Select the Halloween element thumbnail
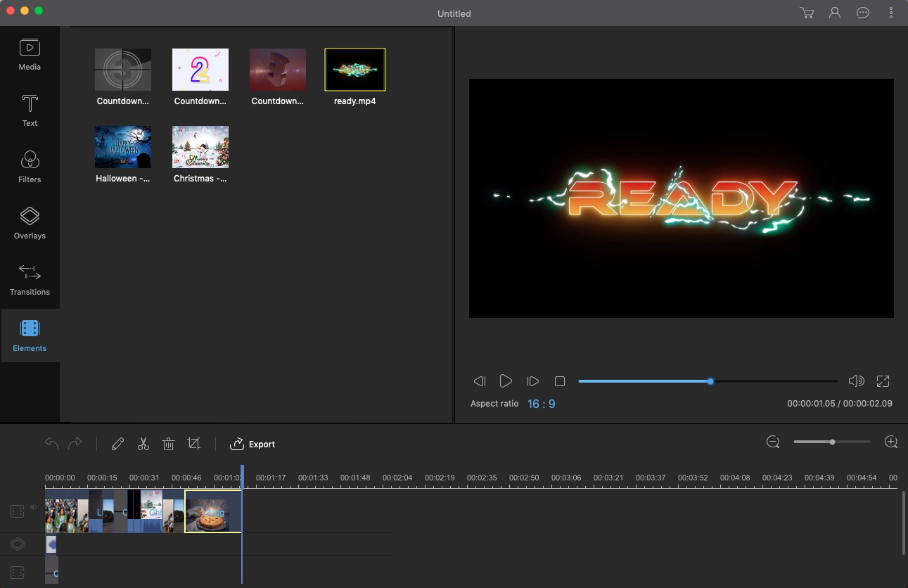The width and height of the screenshot is (908, 588). 123,147
